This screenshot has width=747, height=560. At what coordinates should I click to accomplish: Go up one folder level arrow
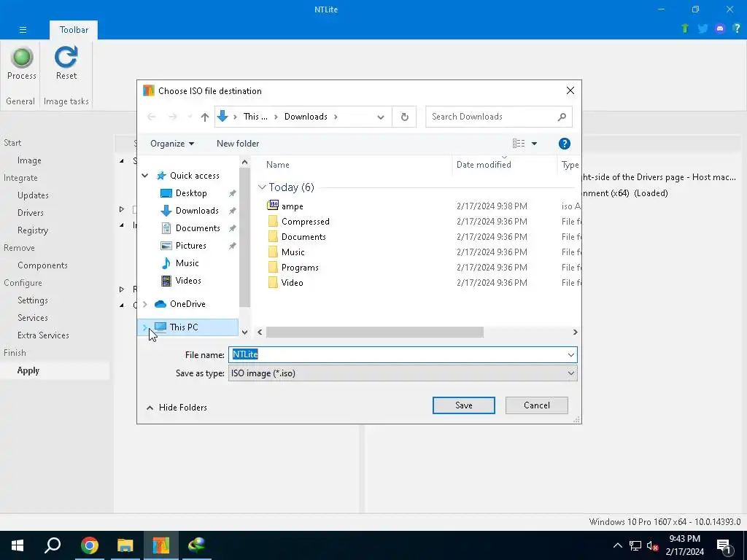click(x=205, y=117)
